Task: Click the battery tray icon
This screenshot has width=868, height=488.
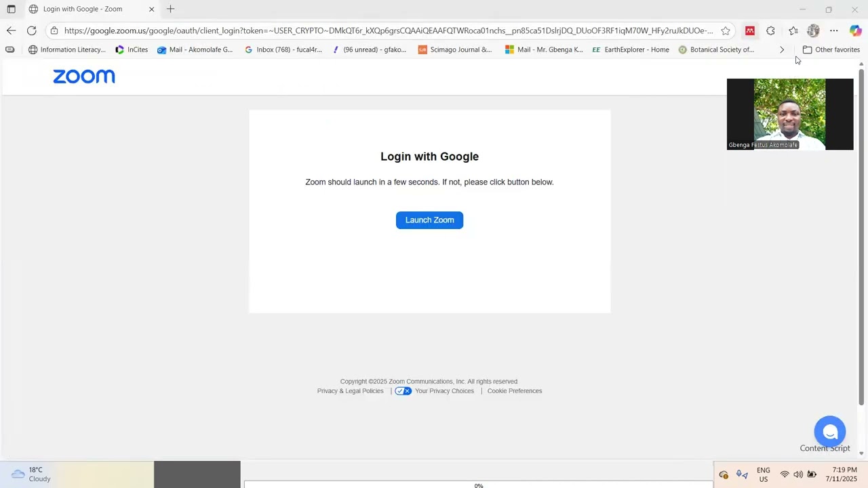Action: coord(812,474)
